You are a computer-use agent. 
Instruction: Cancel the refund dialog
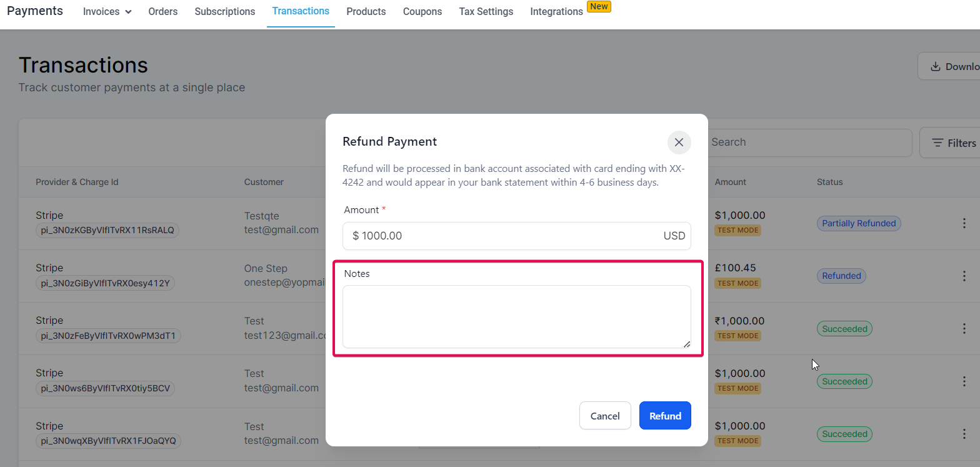(x=605, y=416)
